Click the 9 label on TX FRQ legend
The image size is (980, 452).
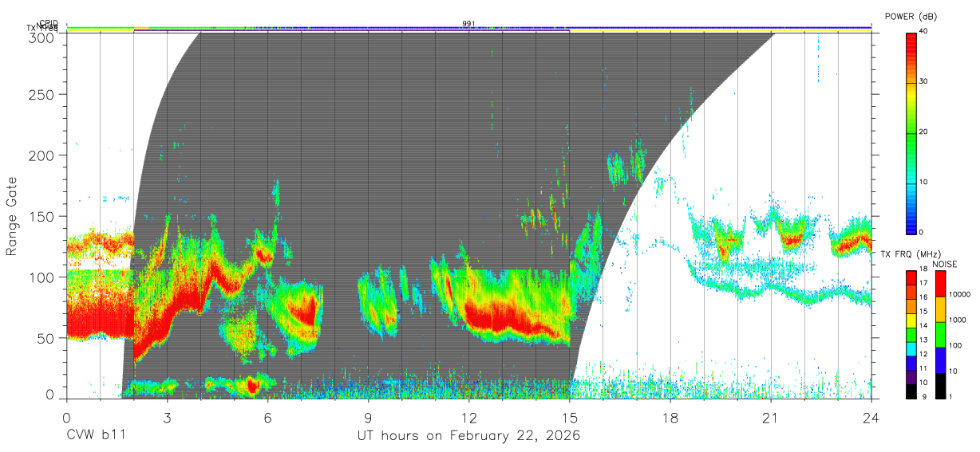pyautogui.click(x=924, y=396)
